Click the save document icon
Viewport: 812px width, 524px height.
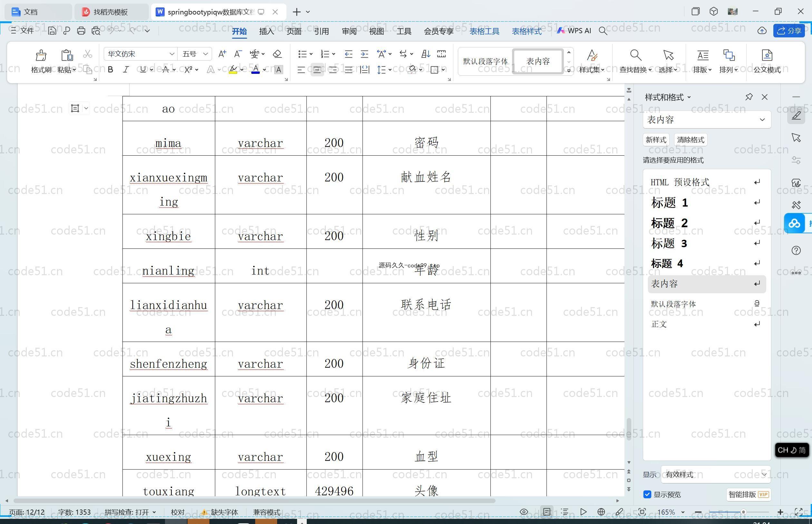pyautogui.click(x=52, y=31)
